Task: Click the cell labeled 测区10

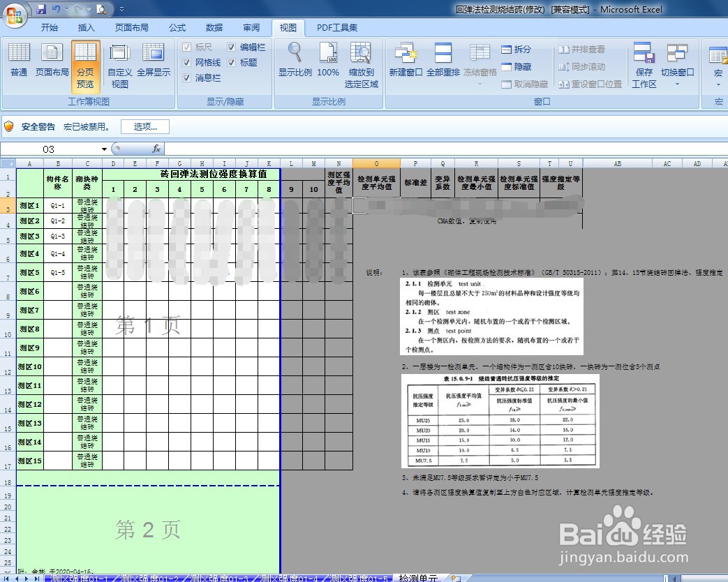Action: (30, 366)
